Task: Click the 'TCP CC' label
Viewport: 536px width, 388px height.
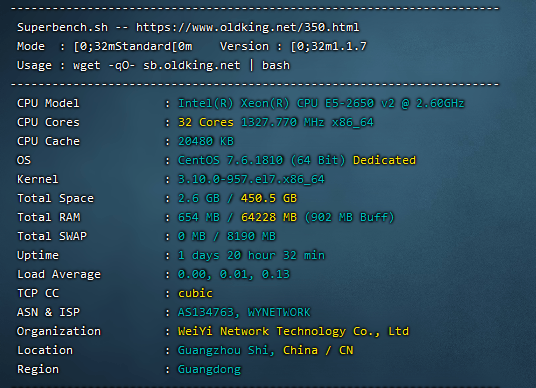Action: [38, 293]
